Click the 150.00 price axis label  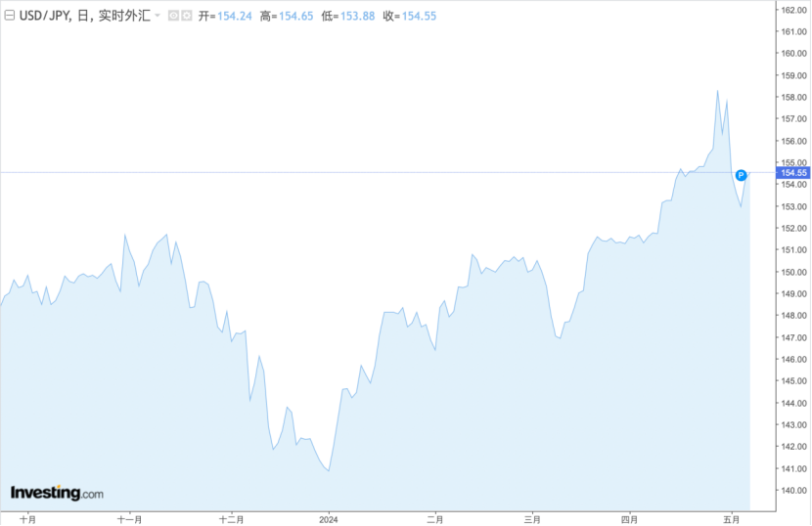point(793,272)
